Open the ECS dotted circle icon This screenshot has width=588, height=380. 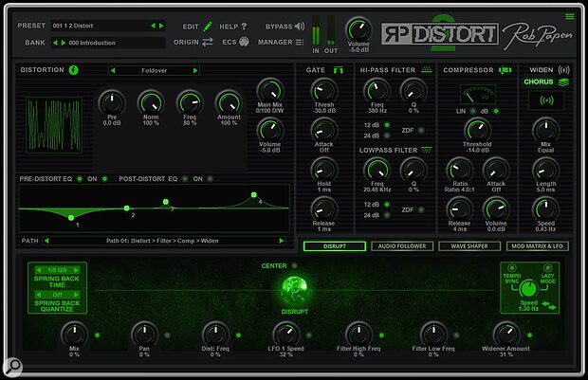click(x=244, y=42)
